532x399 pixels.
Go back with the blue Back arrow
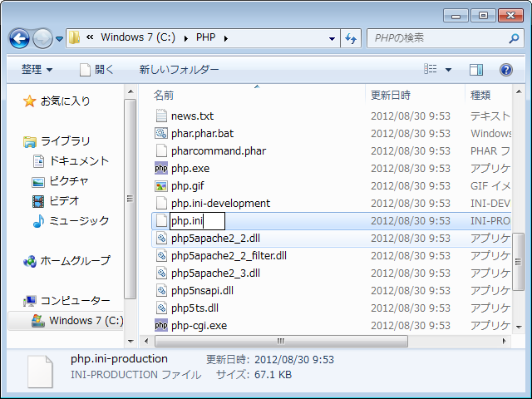(x=19, y=38)
